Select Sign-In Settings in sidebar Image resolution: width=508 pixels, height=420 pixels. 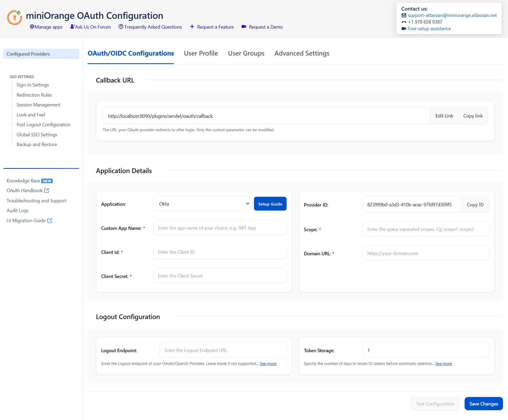tap(33, 85)
